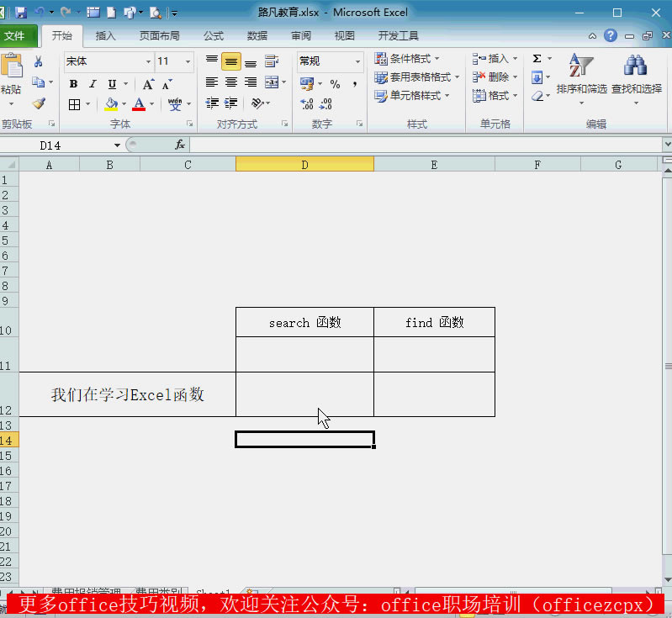
Task: Align text to top
Action: pos(212,61)
